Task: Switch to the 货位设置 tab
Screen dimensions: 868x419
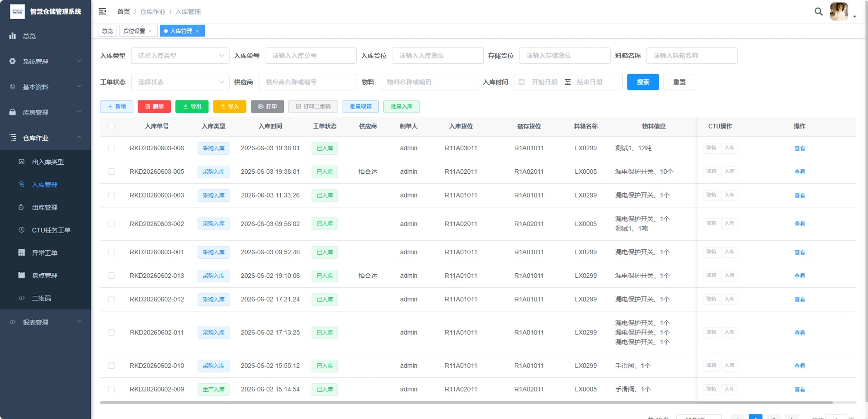Action: pos(135,31)
